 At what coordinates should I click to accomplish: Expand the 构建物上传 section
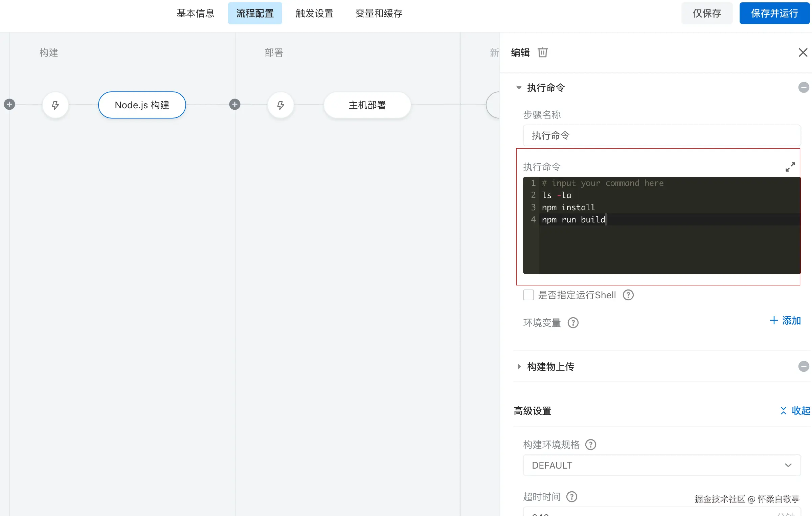(x=519, y=367)
